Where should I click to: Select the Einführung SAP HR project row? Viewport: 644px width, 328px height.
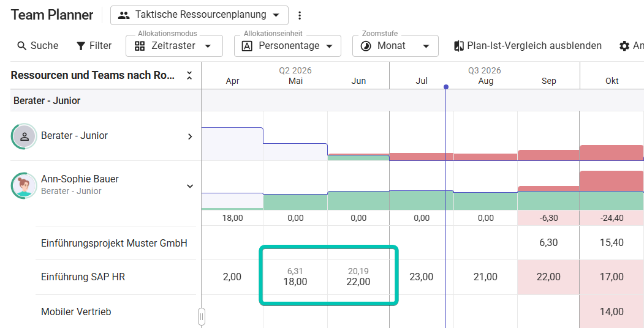(x=116, y=277)
